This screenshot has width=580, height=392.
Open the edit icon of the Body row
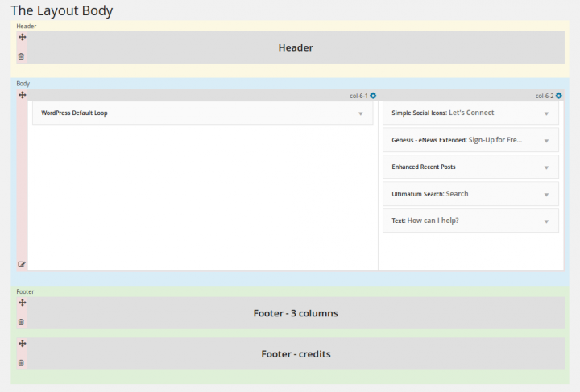coord(22,265)
